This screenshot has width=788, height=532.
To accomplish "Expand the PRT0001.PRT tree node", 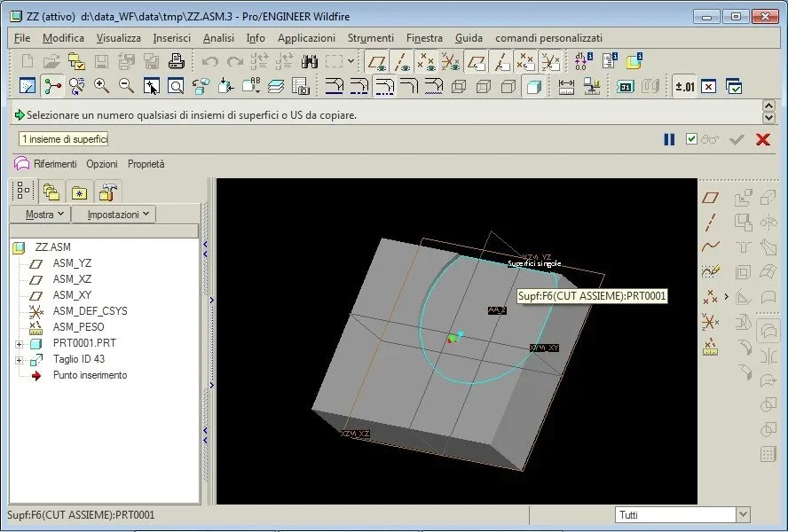I will [x=20, y=344].
